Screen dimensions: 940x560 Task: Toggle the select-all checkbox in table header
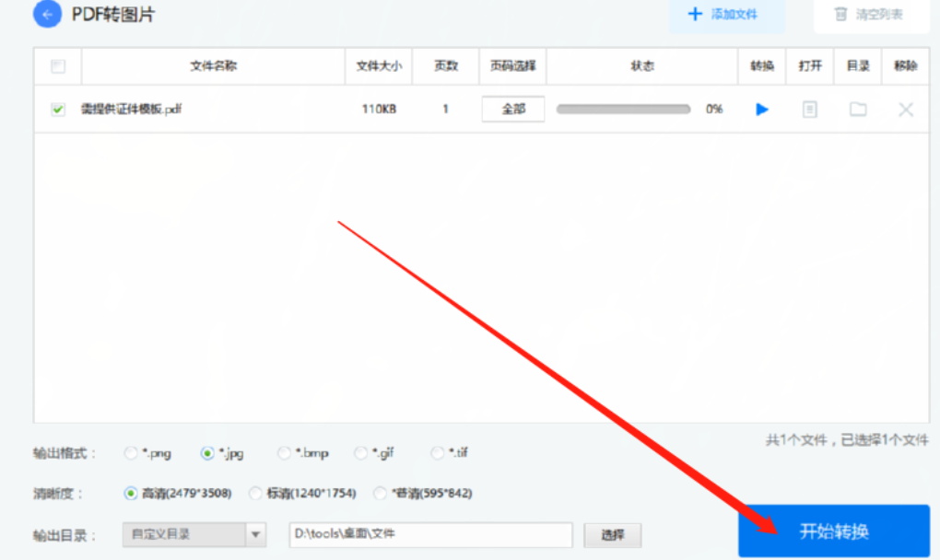click(x=58, y=66)
